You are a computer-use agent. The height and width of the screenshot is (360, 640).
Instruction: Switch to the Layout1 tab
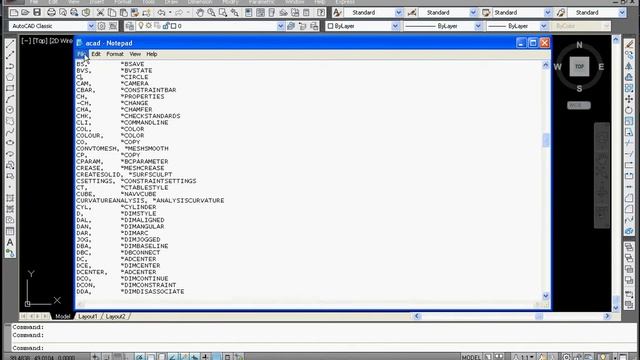87,316
